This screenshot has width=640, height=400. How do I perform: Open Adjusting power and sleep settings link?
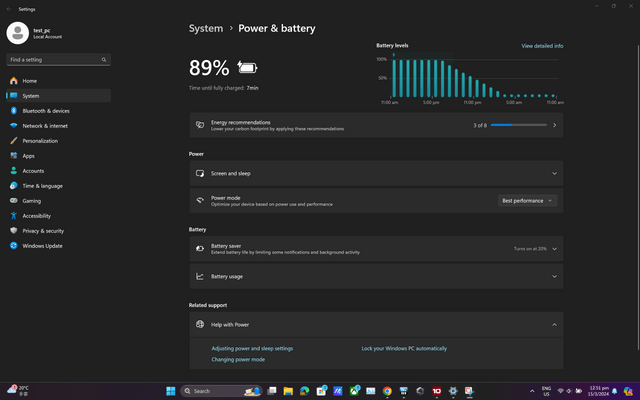click(252, 349)
